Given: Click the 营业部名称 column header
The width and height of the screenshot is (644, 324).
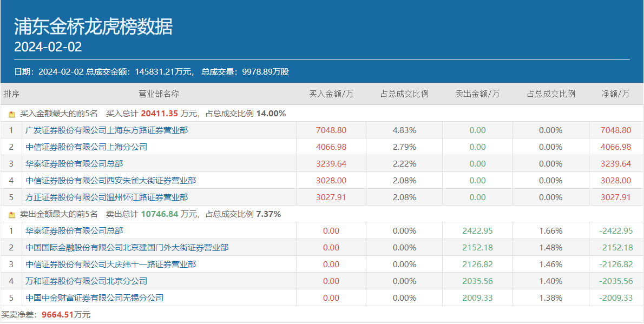Looking at the screenshot, I should [159, 94].
